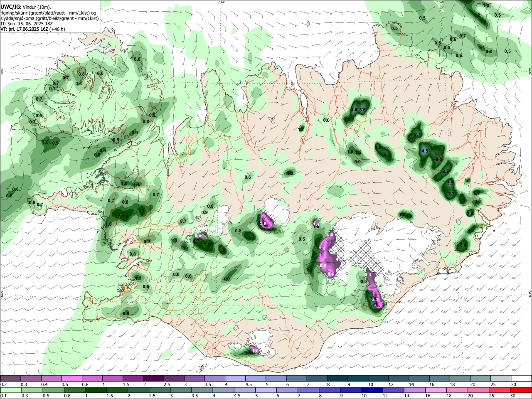The image size is (532, 399).
Task: Click the 'slydda/snjókoma (grátt/bleikt/grænt' description line
Action: point(49,18)
